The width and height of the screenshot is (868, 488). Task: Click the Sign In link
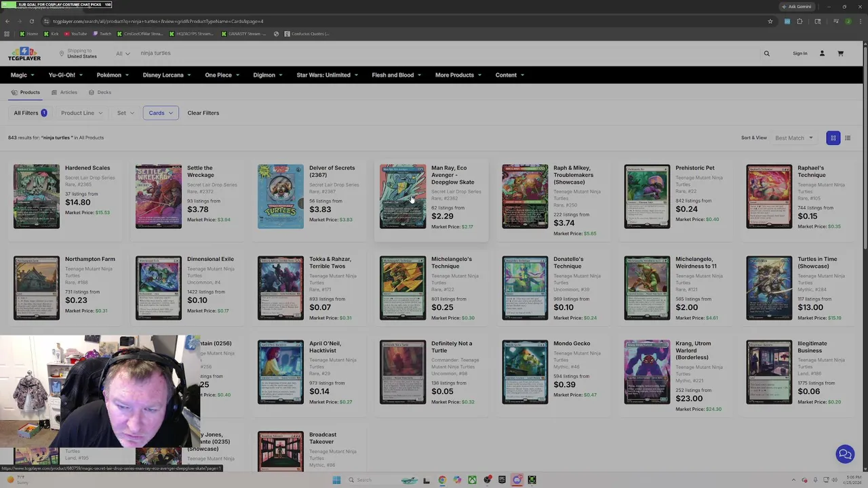[x=800, y=54]
